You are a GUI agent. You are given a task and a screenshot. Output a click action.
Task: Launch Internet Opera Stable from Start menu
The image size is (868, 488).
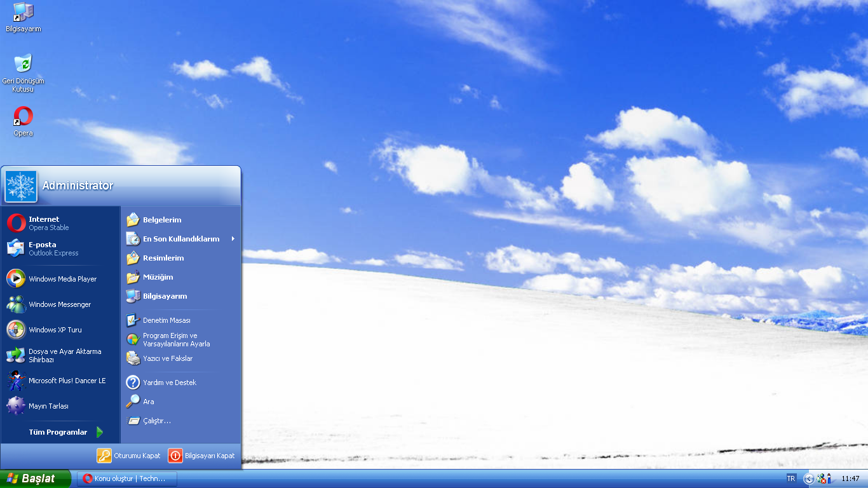60,223
